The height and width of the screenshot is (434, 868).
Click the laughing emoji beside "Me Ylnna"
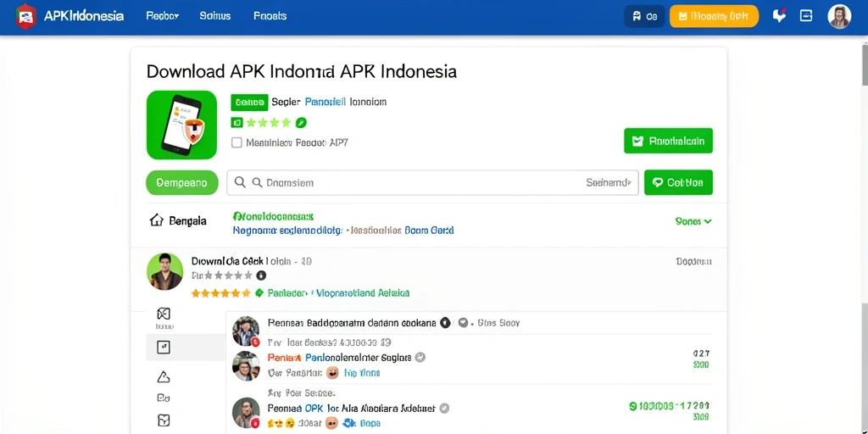(332, 373)
